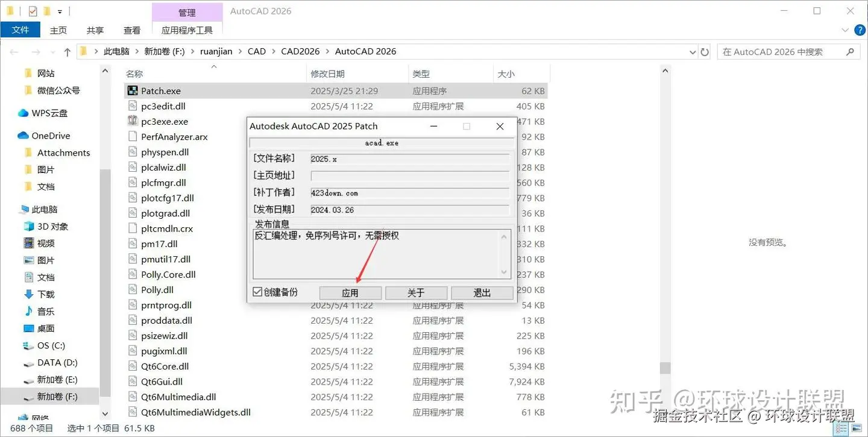The height and width of the screenshot is (437, 868).
Task: Click the 退出 button in patch dialog
Action: tap(482, 293)
